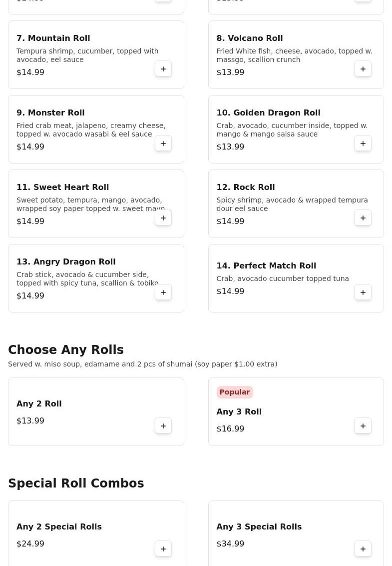This screenshot has height=566, width=392.
Task: Click the Choose Any Rolls heading
Action: tap(66, 350)
